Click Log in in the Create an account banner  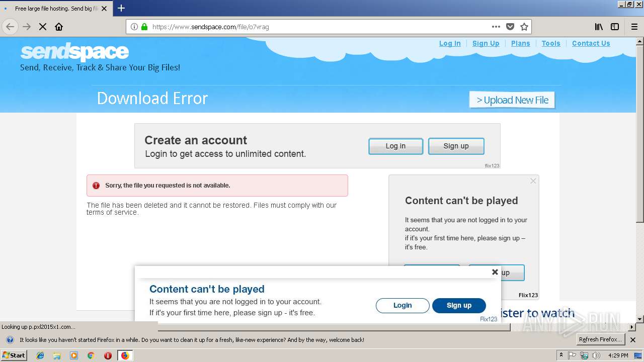click(x=395, y=146)
